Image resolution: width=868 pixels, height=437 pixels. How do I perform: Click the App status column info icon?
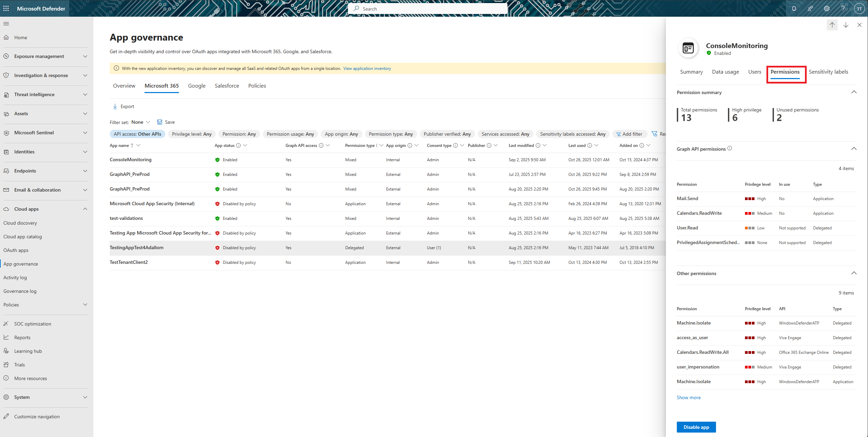[x=239, y=146]
